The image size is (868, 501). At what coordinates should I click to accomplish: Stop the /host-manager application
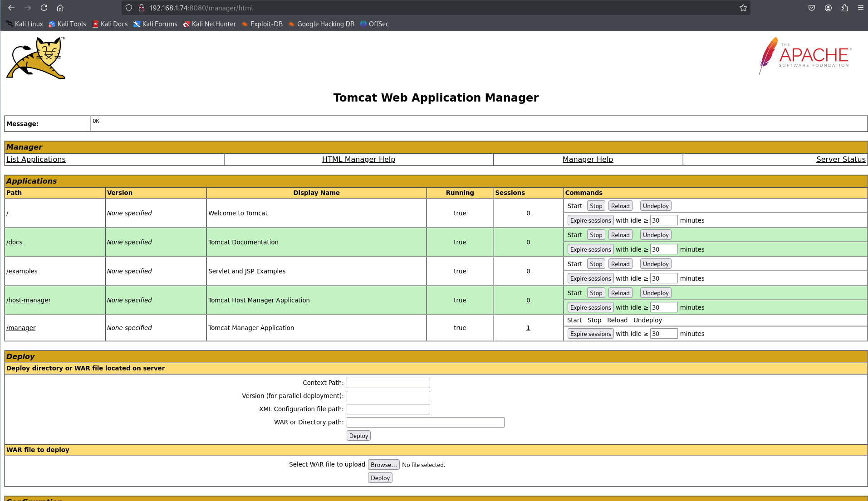pyautogui.click(x=596, y=293)
